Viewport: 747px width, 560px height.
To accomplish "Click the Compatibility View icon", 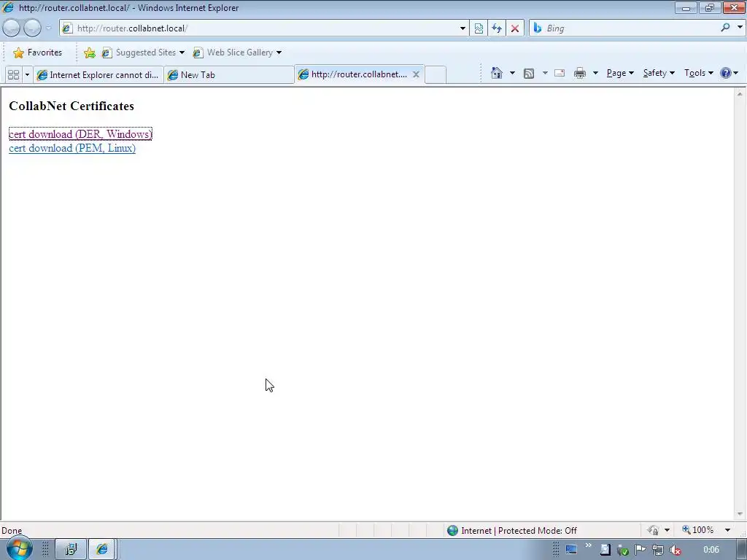I will [479, 28].
